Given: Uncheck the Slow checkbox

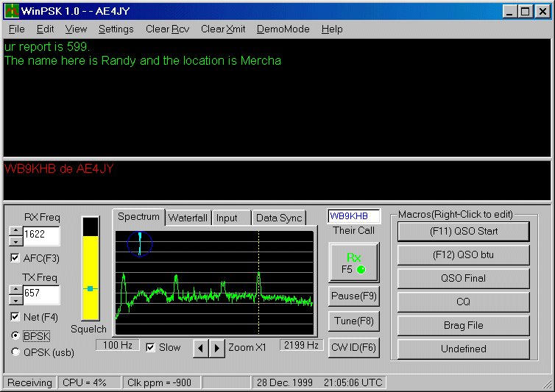Looking at the screenshot, I should (150, 347).
